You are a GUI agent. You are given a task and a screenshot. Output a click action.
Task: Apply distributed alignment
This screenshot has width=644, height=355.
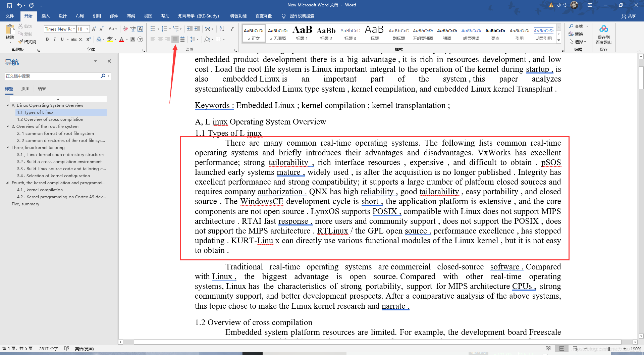[x=182, y=39]
